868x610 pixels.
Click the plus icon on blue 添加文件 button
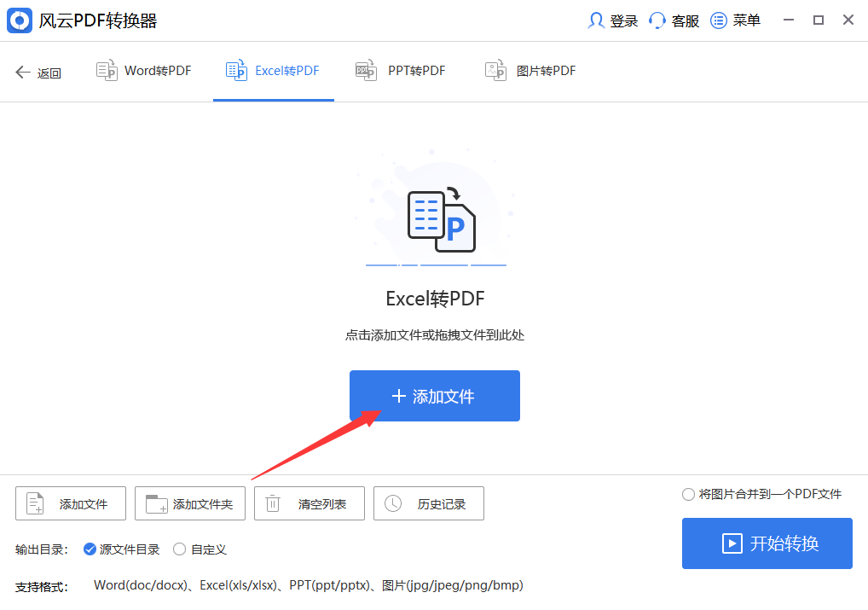398,396
